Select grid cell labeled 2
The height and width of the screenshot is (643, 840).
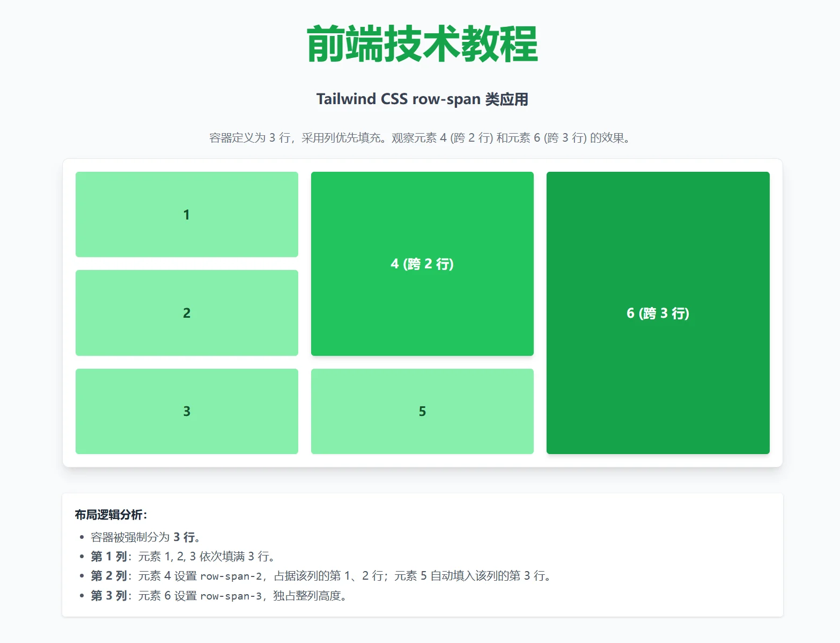tap(187, 313)
